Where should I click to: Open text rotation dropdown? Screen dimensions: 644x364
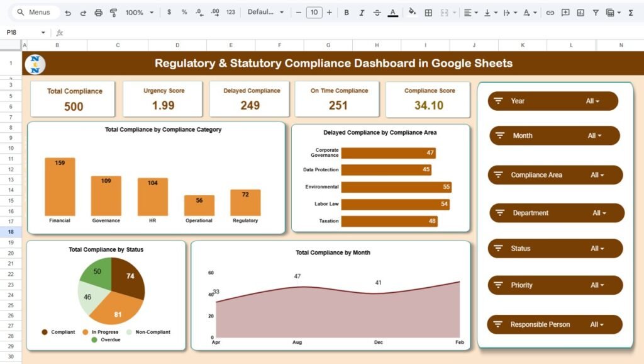coord(530,13)
